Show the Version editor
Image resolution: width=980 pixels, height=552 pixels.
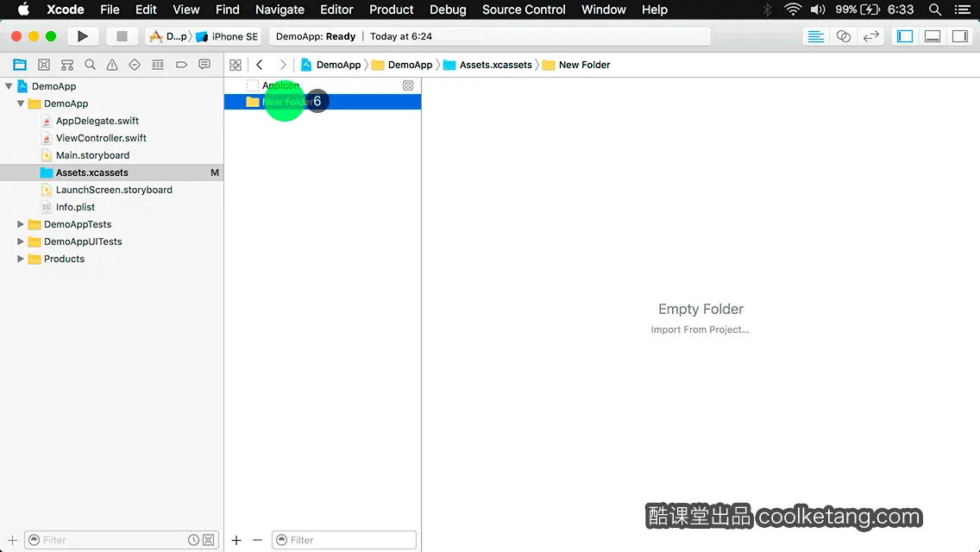(x=870, y=36)
